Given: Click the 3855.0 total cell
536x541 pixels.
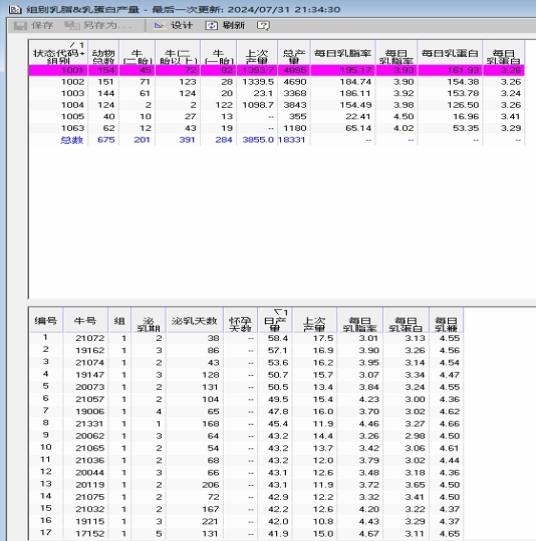Looking at the screenshot, I should (x=258, y=140).
